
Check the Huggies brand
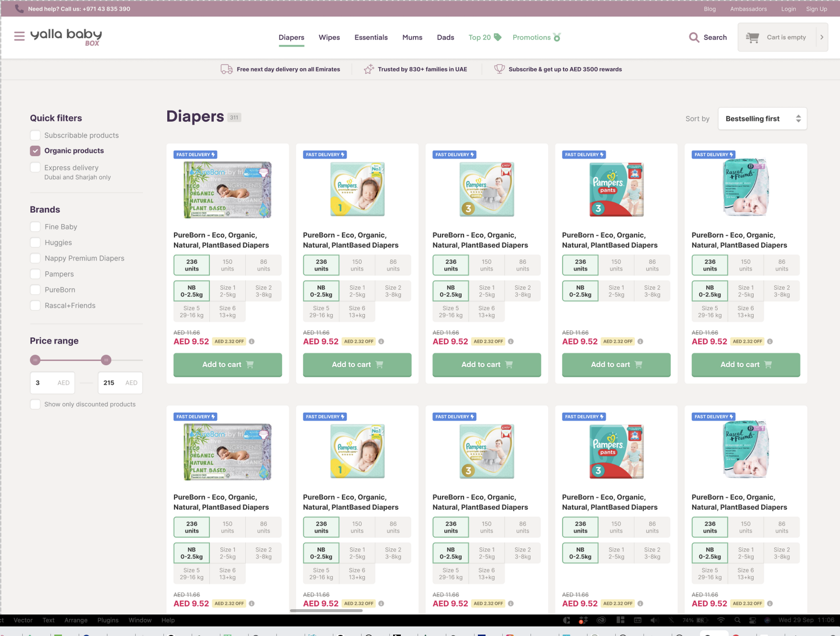35,243
